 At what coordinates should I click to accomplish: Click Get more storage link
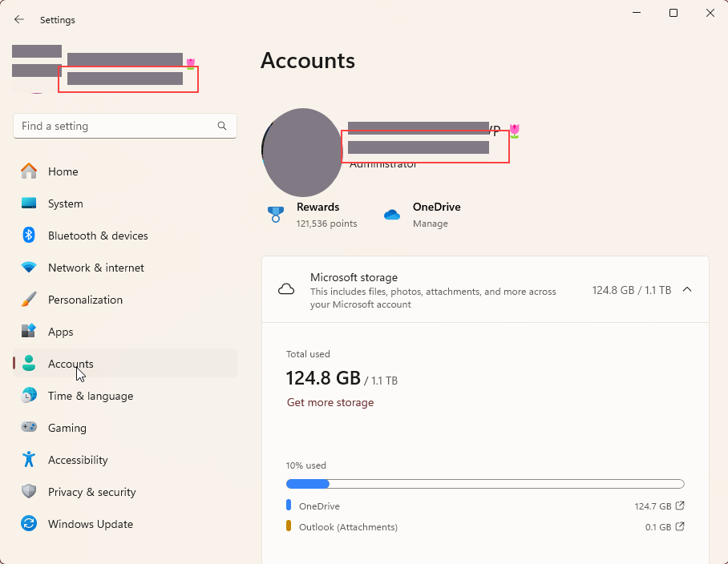(x=330, y=402)
